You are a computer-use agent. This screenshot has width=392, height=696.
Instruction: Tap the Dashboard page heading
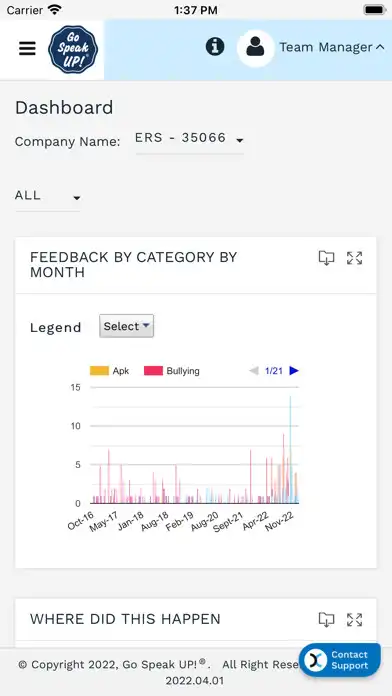pyautogui.click(x=64, y=108)
